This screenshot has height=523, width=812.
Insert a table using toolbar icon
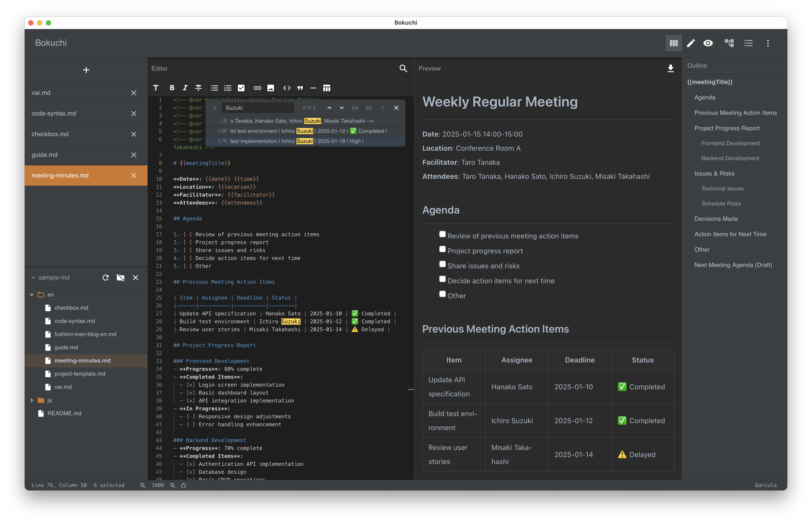327,88
